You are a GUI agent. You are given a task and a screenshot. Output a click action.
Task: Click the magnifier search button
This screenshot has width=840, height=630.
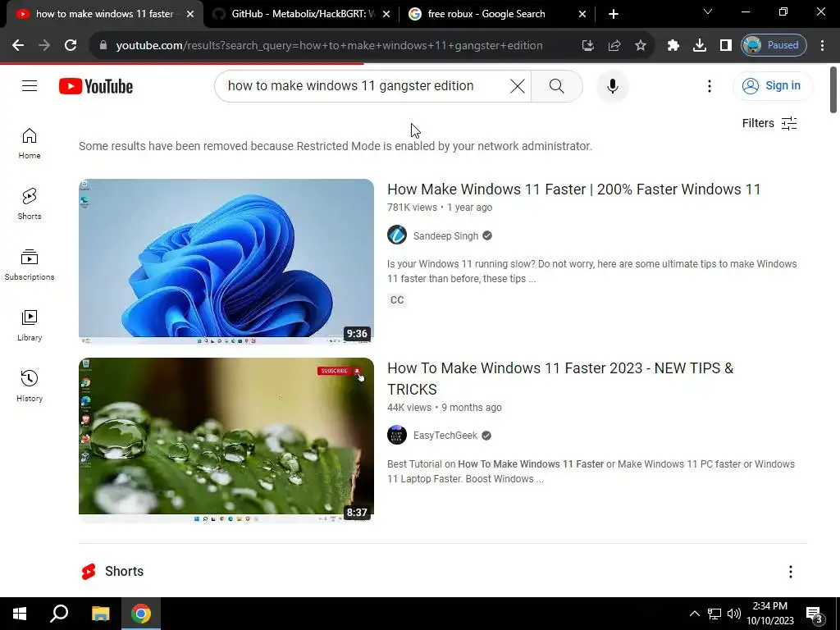[557, 85]
